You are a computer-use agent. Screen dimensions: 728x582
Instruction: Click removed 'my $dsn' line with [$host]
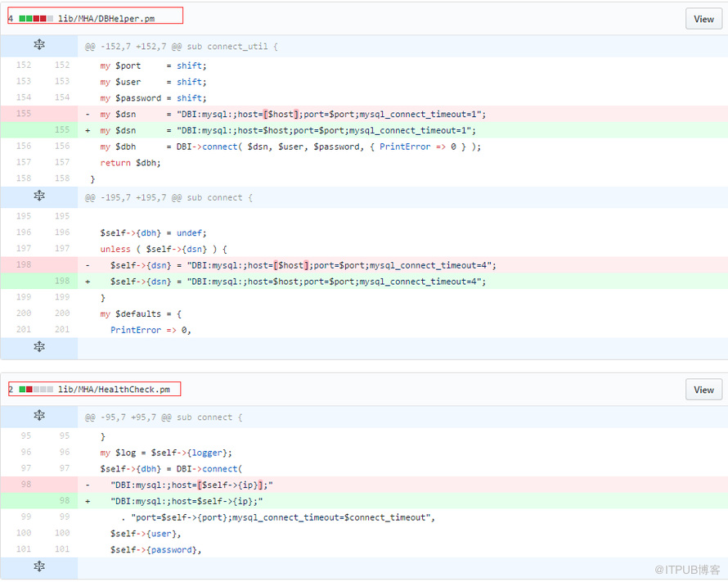[293, 115]
